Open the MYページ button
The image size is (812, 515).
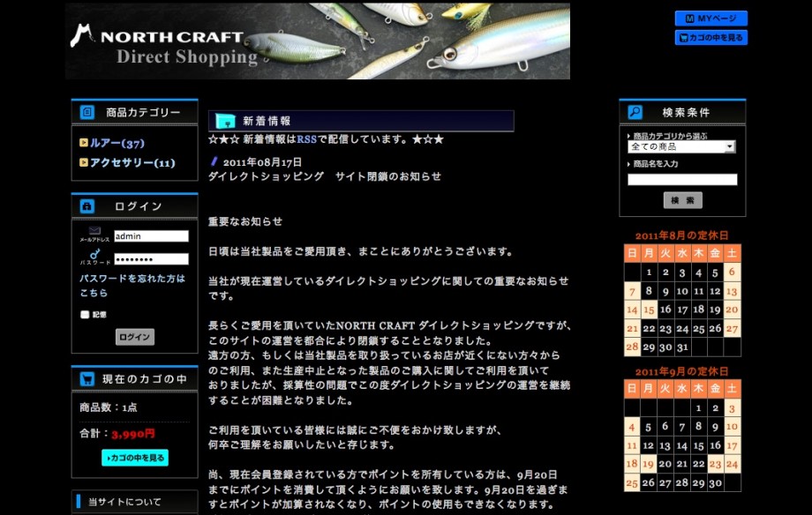coord(711,19)
